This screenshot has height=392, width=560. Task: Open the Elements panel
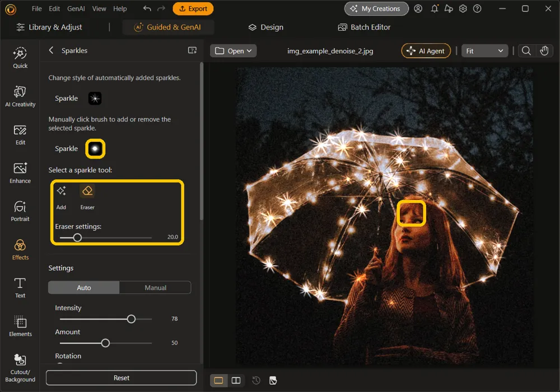pos(20,326)
